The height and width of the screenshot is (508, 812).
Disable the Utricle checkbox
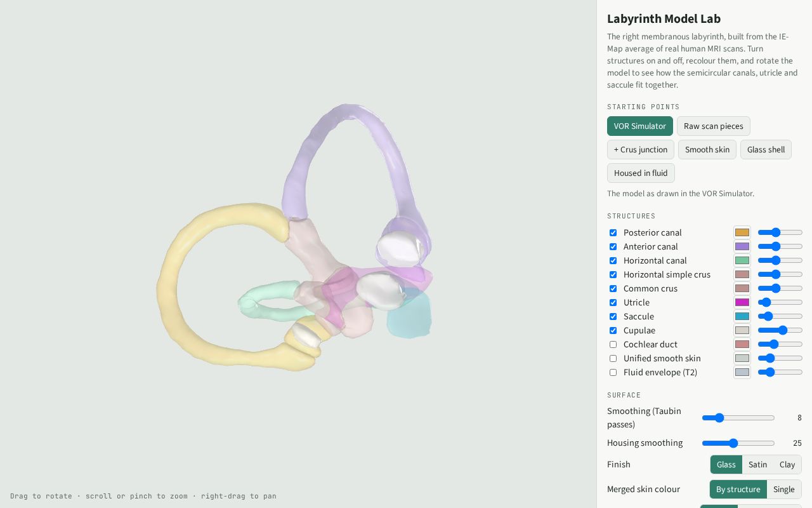point(613,302)
